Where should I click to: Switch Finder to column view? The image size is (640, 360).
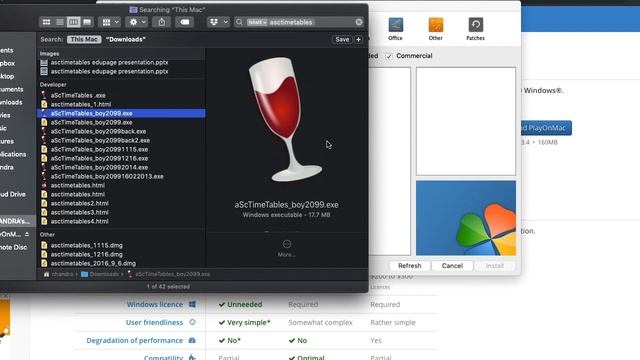[x=73, y=22]
